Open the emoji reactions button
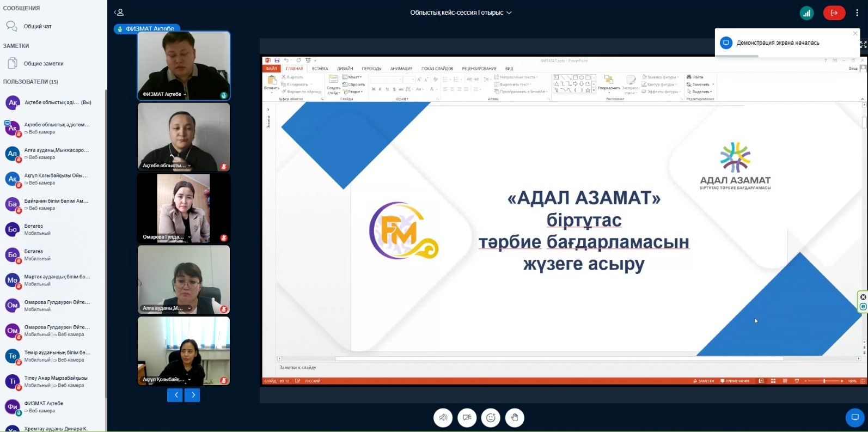The width and height of the screenshot is (868, 432). click(491, 418)
